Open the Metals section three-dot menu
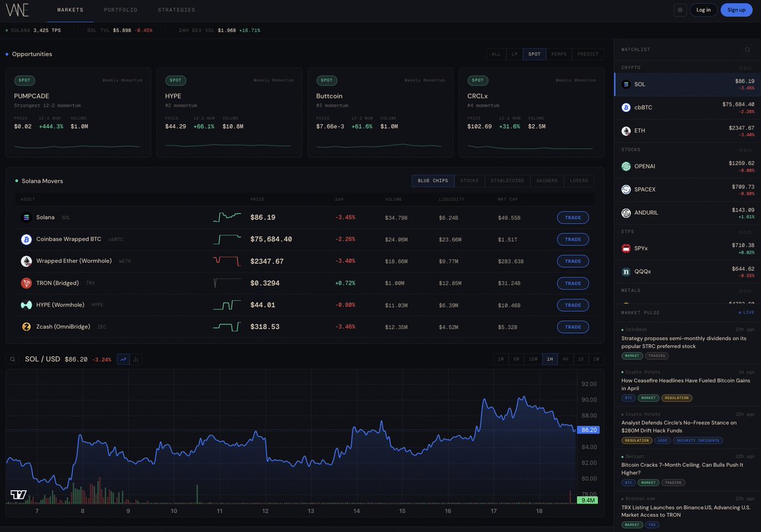761x532 pixels. (746, 290)
